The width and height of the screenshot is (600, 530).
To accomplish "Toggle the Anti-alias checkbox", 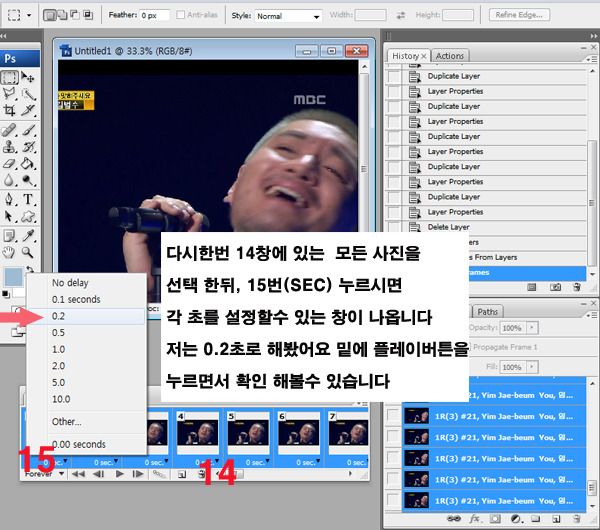I will click(180, 15).
